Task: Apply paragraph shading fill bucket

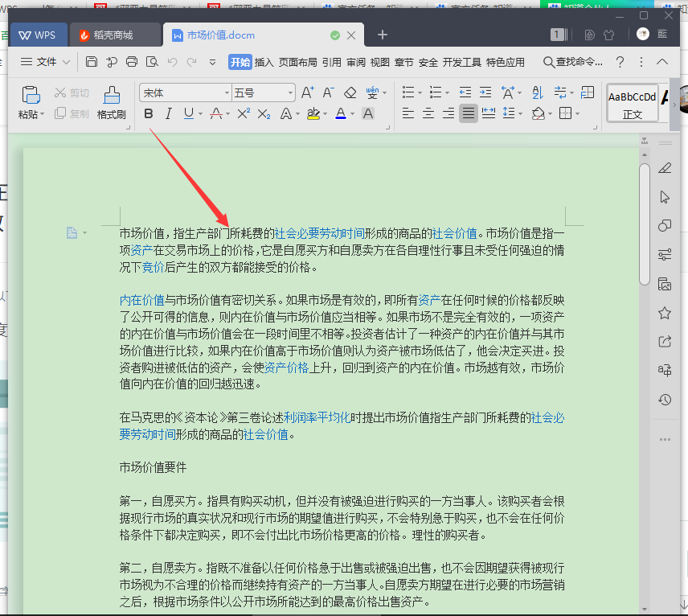Action: pos(538,113)
